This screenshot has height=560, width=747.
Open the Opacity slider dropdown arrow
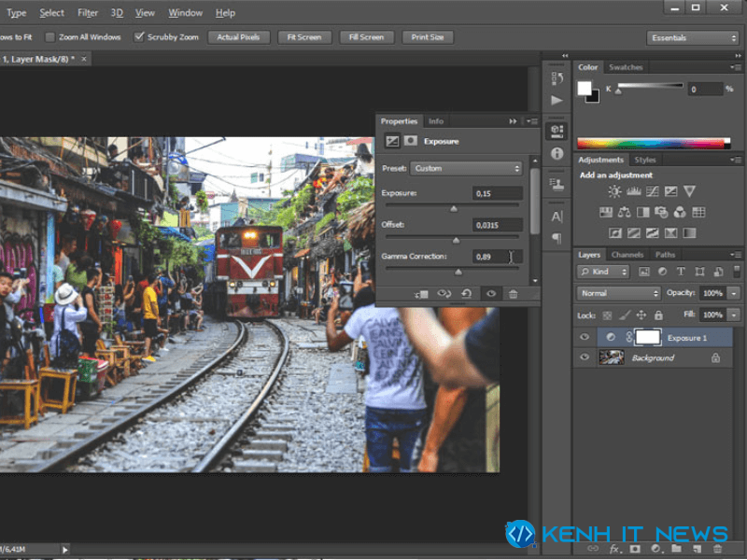[x=734, y=293]
